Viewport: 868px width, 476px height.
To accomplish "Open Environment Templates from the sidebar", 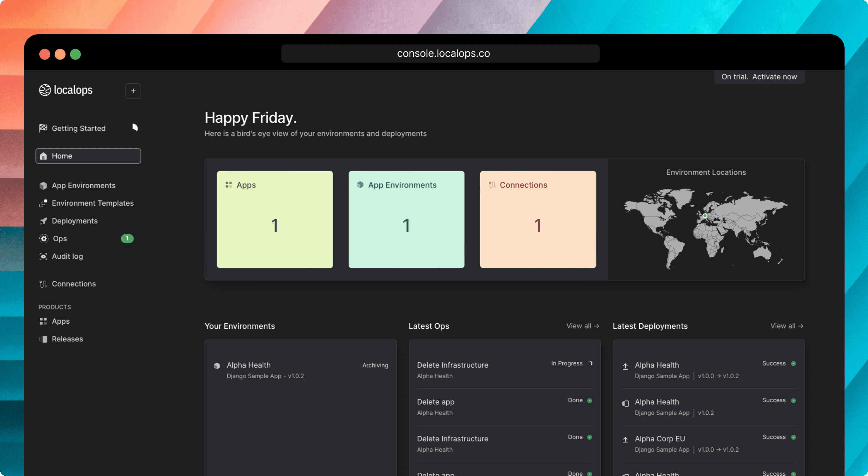I will click(92, 203).
